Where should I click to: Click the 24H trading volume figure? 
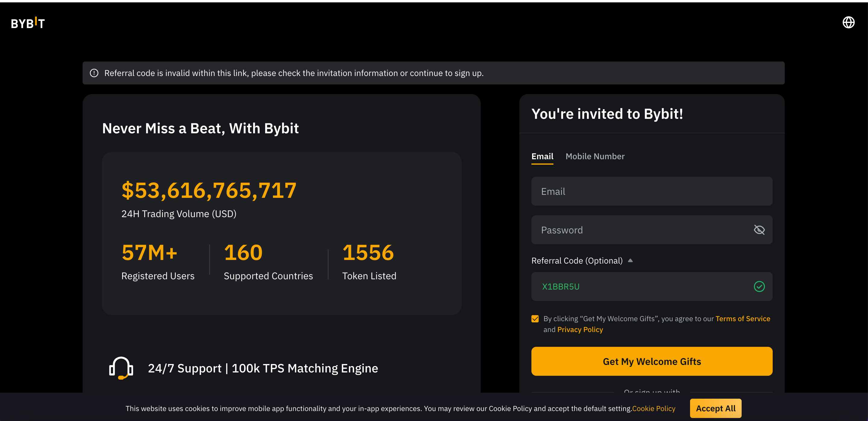209,191
